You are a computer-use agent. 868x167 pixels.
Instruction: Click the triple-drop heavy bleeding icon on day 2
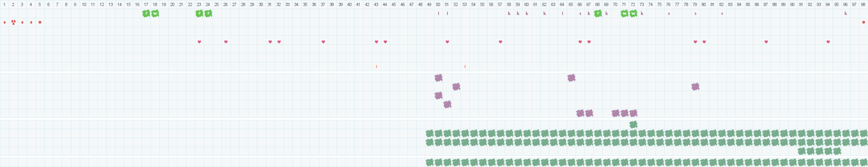click(x=13, y=22)
